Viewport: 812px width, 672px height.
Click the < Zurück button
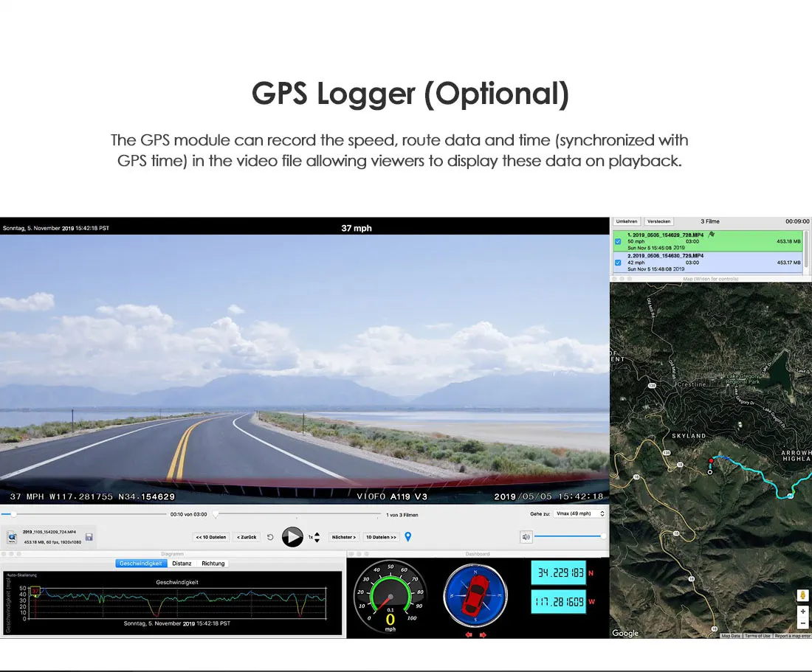tap(247, 537)
